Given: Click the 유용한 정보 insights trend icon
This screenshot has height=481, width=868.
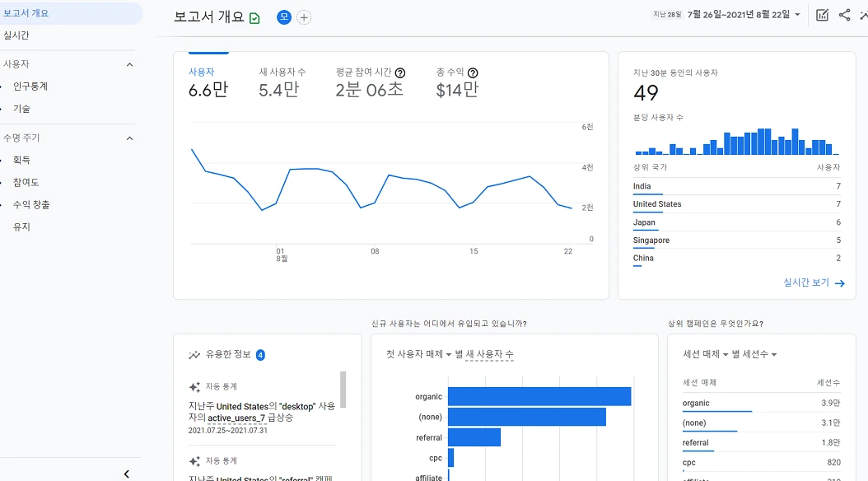Looking at the screenshot, I should [x=194, y=355].
